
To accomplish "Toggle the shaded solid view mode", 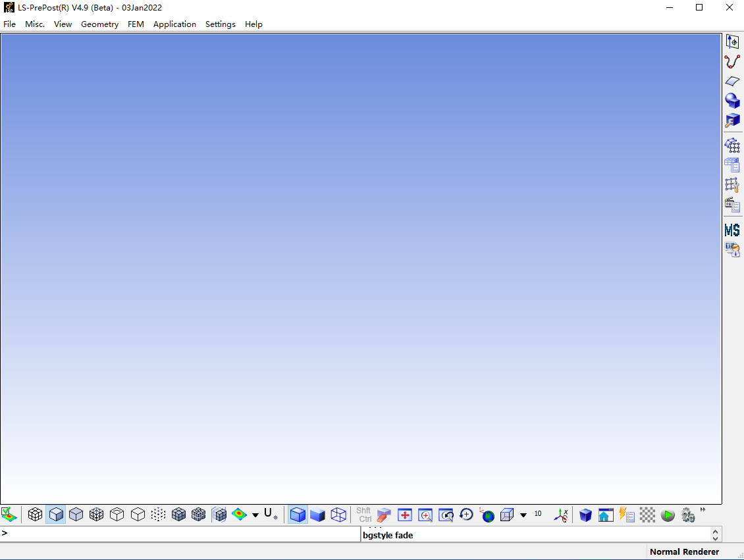I will tap(318, 515).
